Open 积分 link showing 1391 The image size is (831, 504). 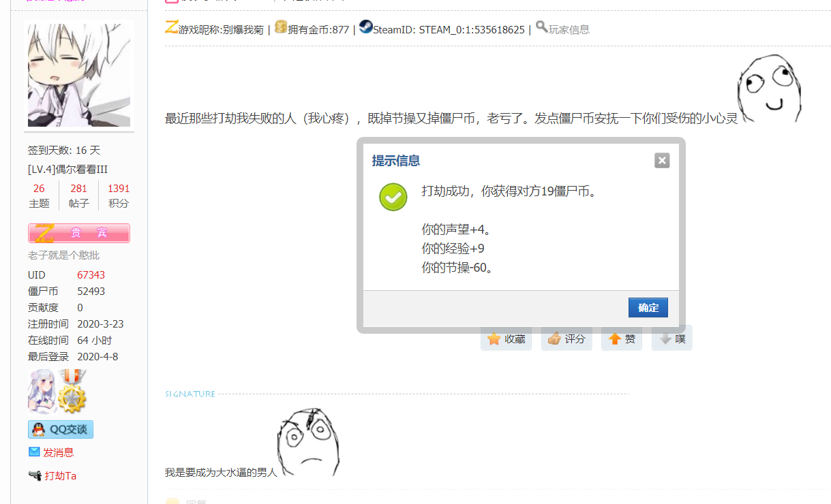tap(119, 188)
